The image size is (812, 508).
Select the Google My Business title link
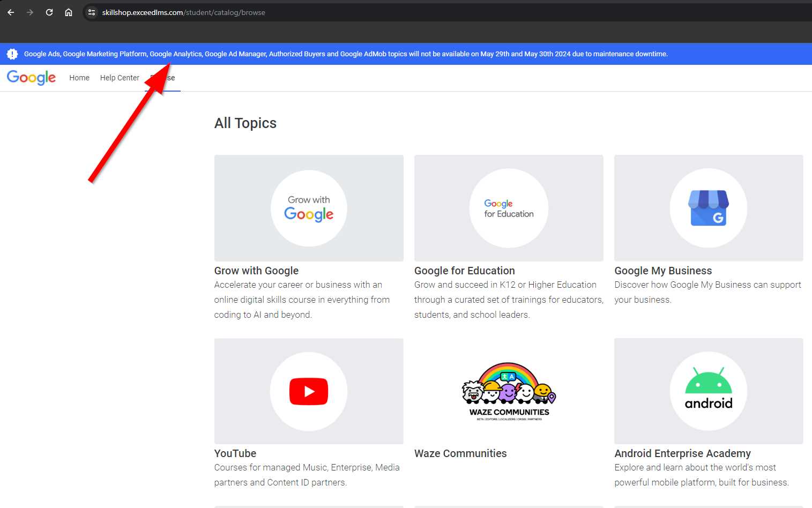[x=663, y=271]
